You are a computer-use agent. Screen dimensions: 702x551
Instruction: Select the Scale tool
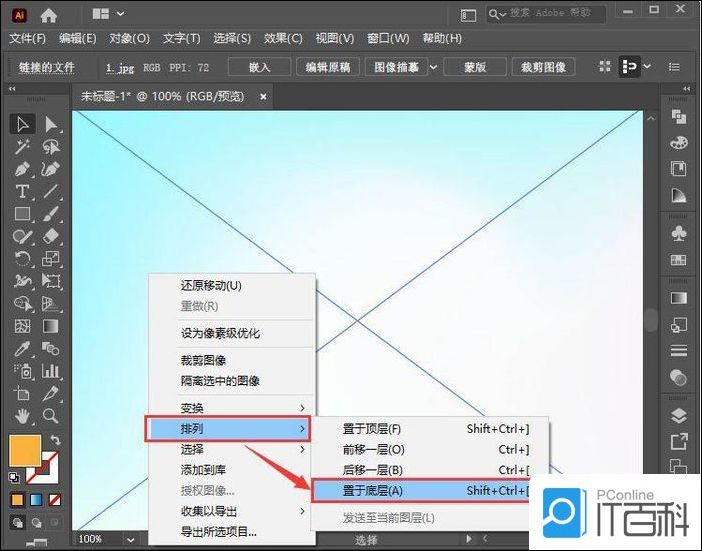click(51, 259)
